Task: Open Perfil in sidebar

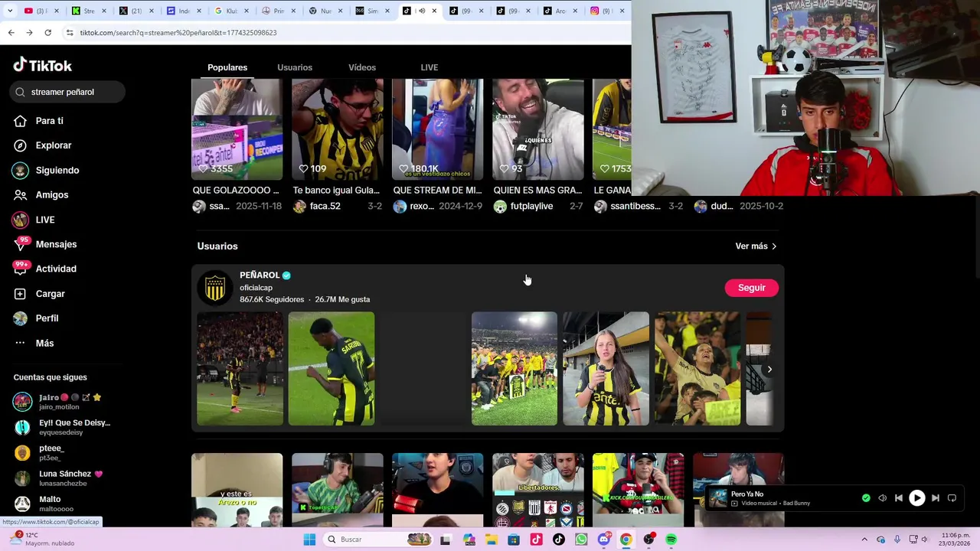Action: tap(36, 318)
